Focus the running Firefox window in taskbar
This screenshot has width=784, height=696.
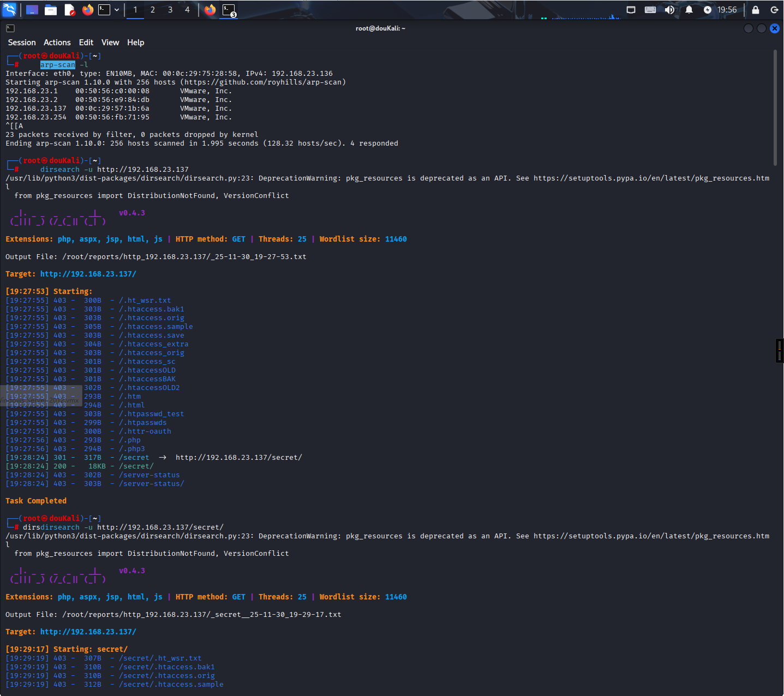point(210,10)
